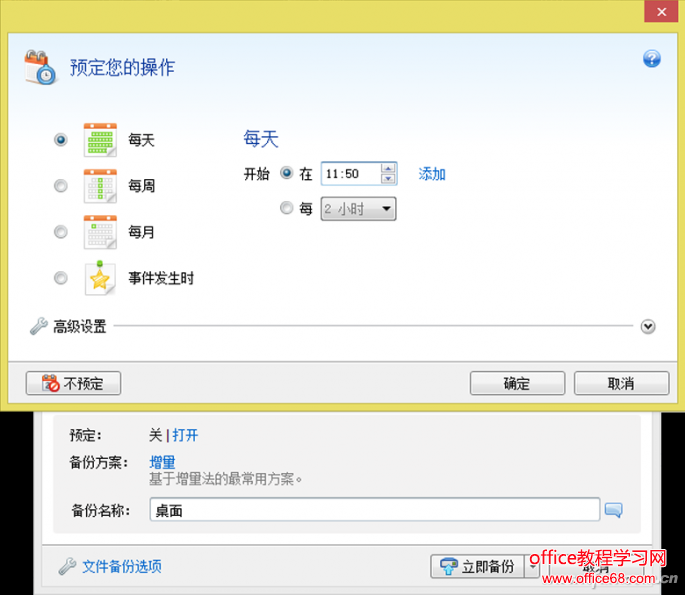Select the 每周 weekly radio button
The width and height of the screenshot is (685, 595).
coord(61,186)
